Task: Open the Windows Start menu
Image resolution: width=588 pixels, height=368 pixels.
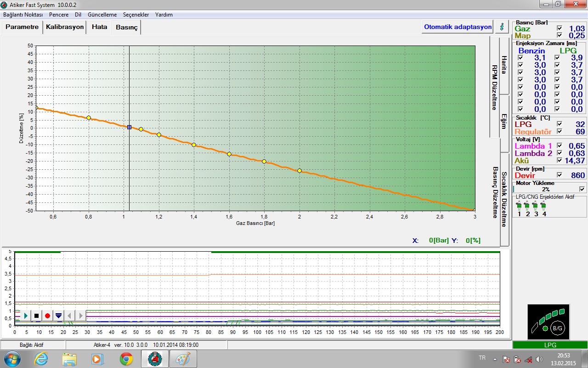Action: tap(12, 359)
